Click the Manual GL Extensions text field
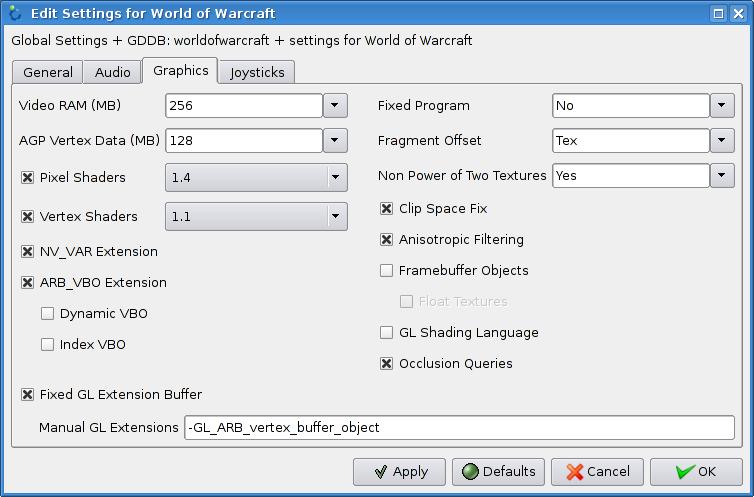Viewport: 754px width, 497px height. pos(459,427)
